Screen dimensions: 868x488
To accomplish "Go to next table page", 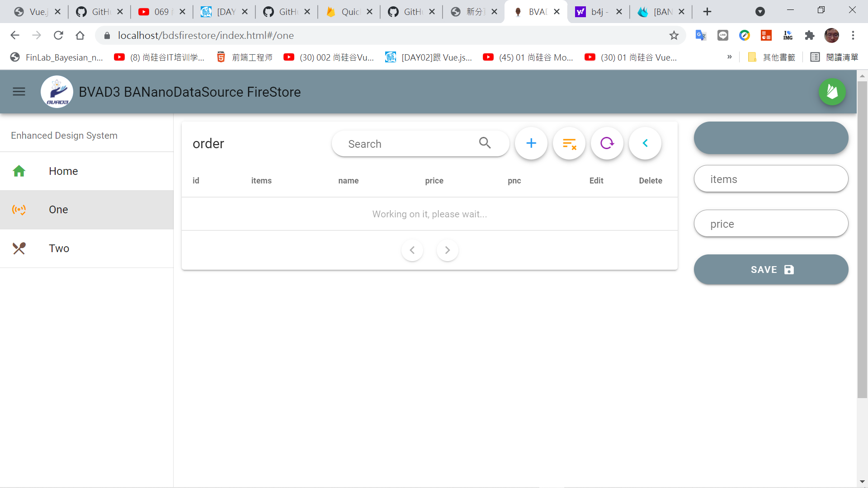I will click(x=447, y=250).
